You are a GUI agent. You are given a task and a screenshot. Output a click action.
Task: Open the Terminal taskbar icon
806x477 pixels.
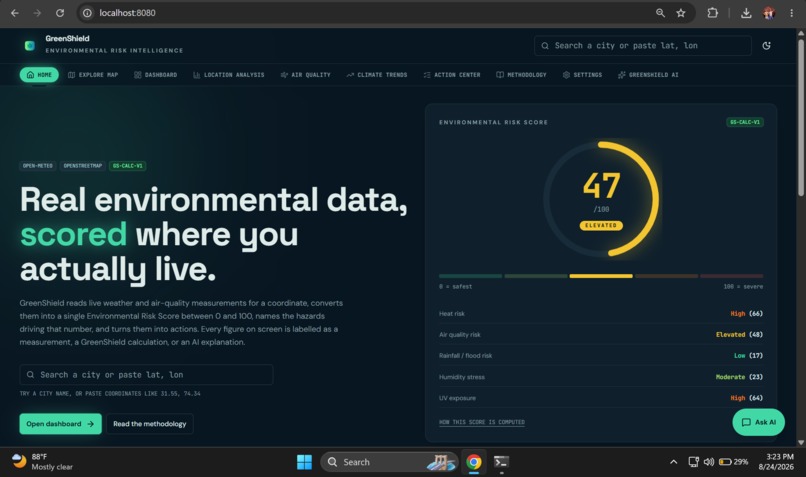pyautogui.click(x=501, y=462)
